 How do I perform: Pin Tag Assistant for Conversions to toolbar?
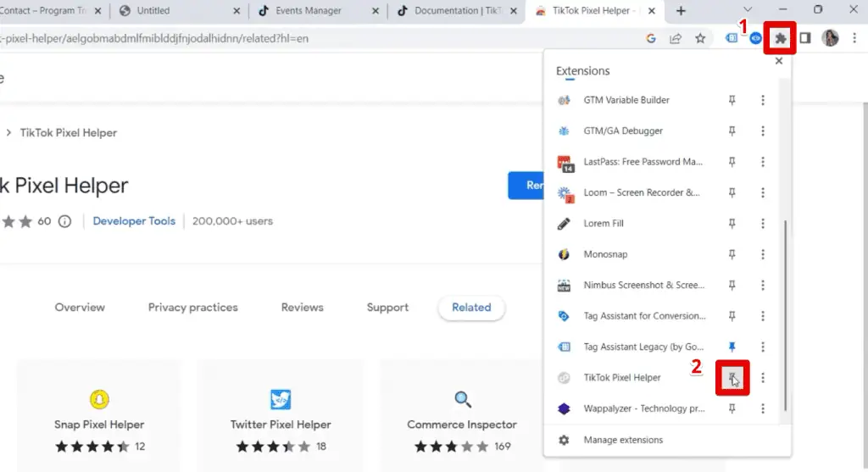[732, 316]
